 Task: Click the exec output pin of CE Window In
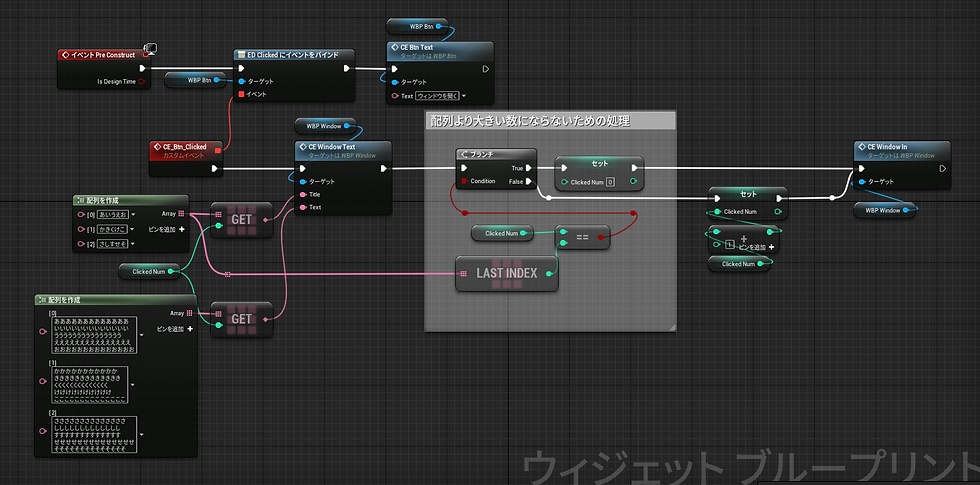point(942,168)
